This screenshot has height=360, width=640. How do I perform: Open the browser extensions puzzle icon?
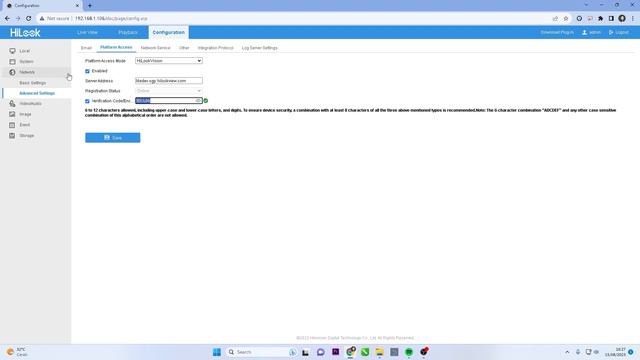[x=600, y=18]
